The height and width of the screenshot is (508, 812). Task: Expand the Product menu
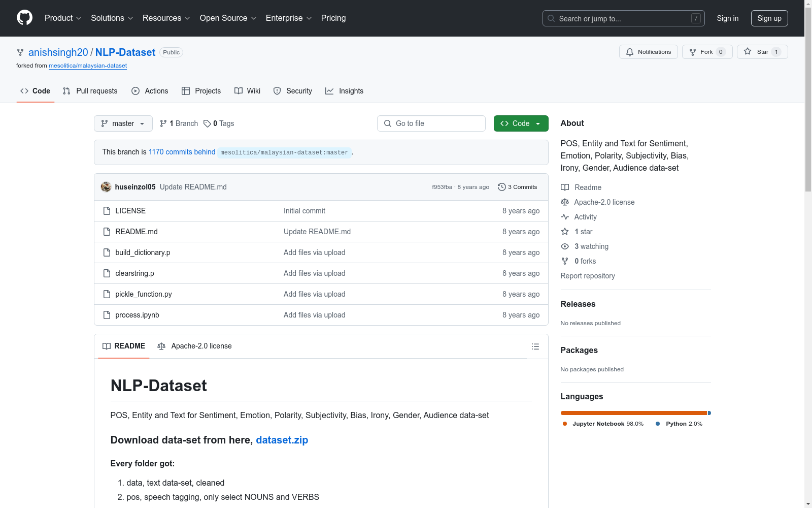(63, 18)
